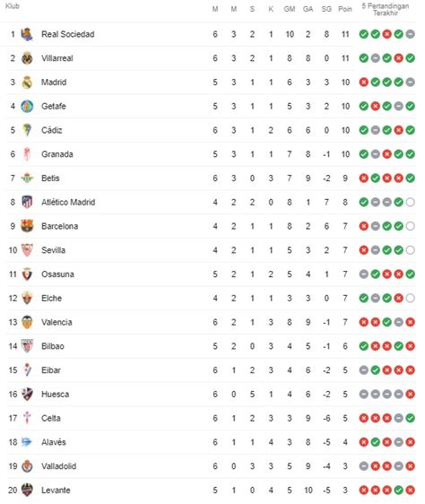The height and width of the screenshot is (504, 425).
Task: Click Huesca's red loss result icon
Action: [410, 394]
